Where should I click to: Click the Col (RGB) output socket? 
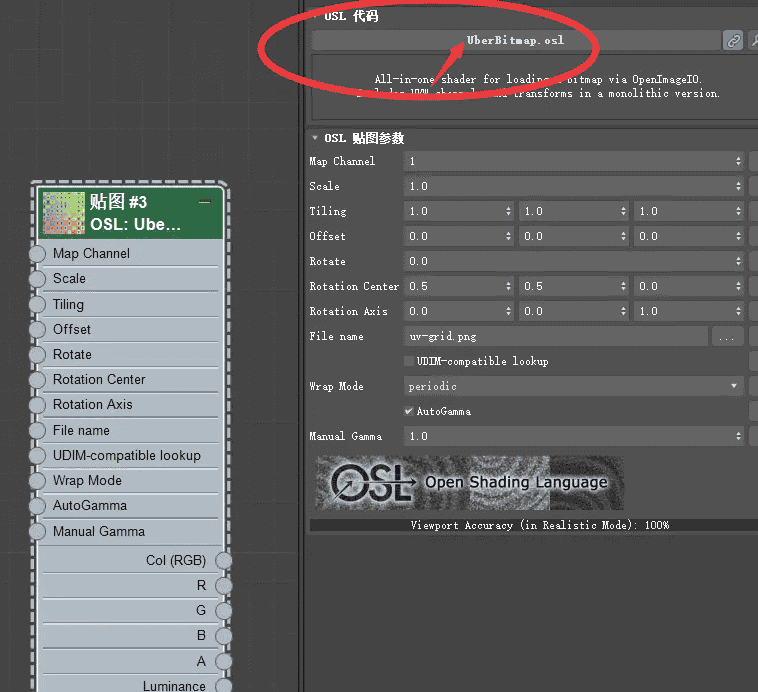point(223,561)
